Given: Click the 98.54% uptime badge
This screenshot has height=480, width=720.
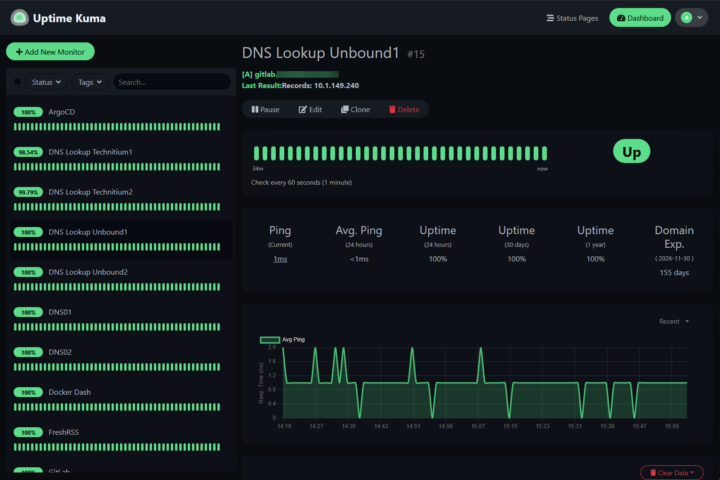Looking at the screenshot, I should pos(28,152).
